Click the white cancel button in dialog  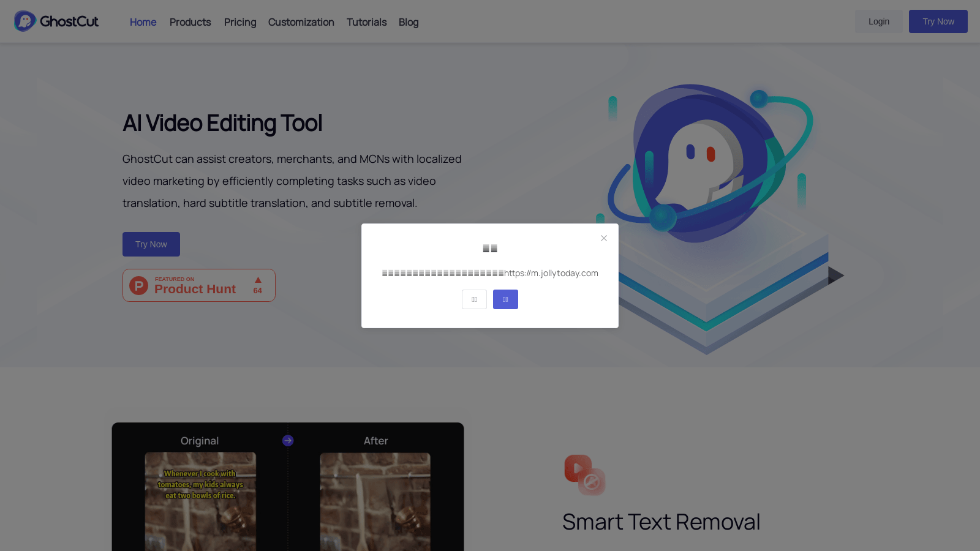click(474, 299)
